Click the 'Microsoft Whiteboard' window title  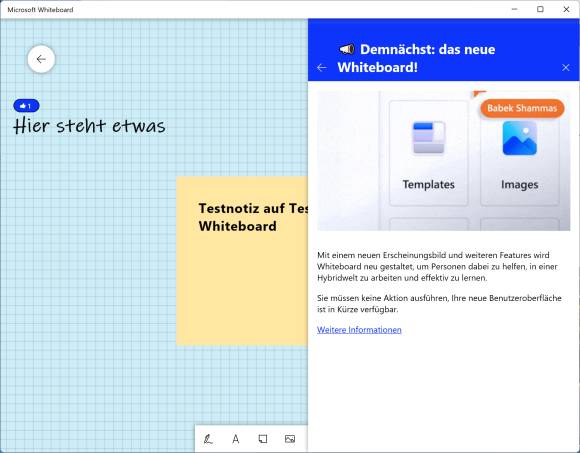click(40, 10)
